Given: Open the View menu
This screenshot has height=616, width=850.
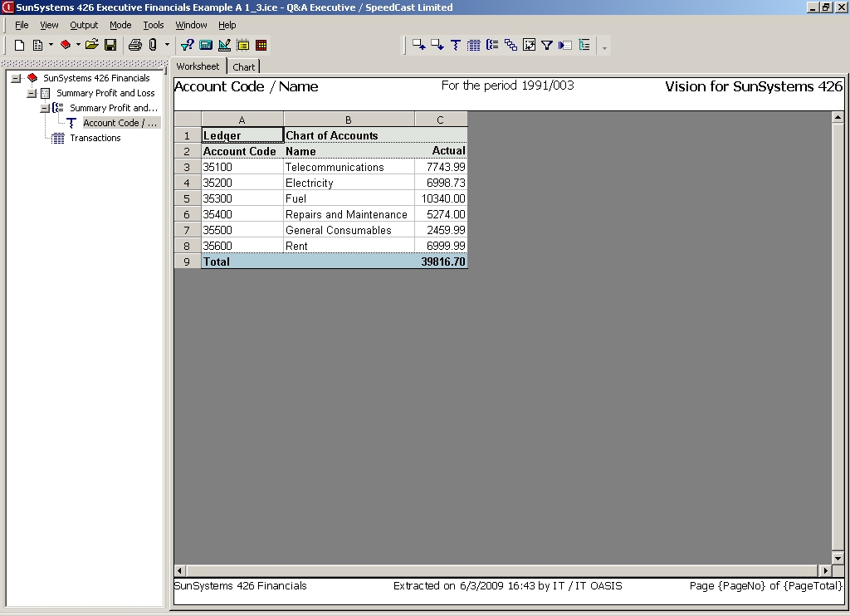Looking at the screenshot, I should [x=49, y=25].
